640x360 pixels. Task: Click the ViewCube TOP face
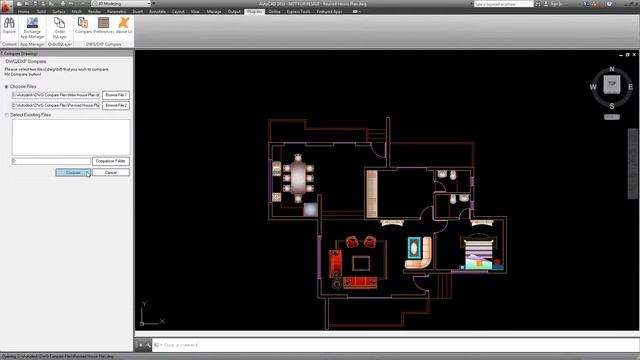(x=612, y=84)
